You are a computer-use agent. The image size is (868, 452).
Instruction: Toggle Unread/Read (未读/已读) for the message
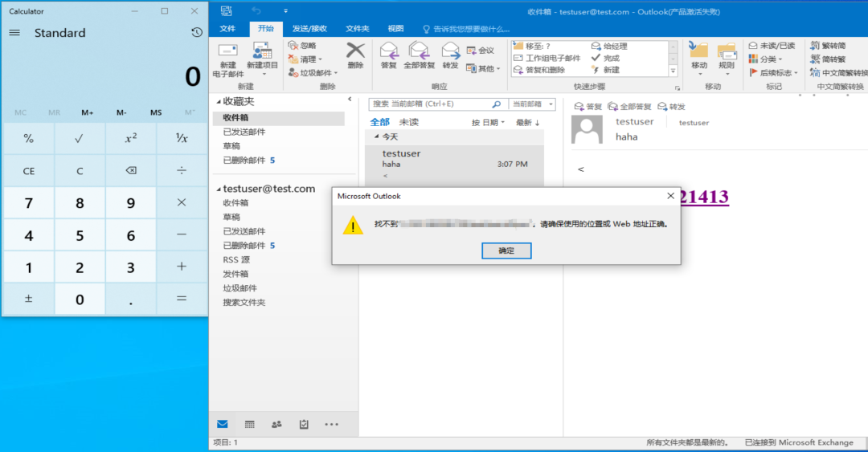[x=772, y=46]
